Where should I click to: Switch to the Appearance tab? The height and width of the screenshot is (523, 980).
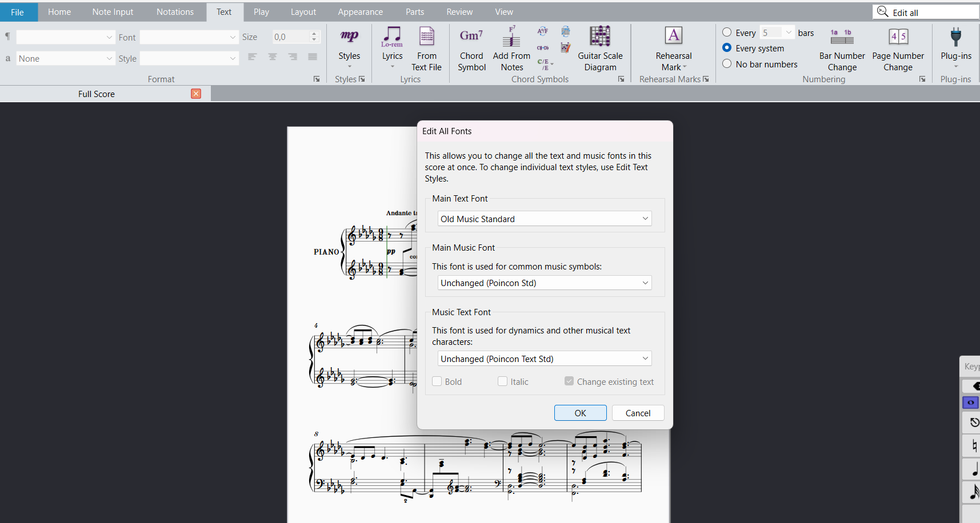pos(360,12)
